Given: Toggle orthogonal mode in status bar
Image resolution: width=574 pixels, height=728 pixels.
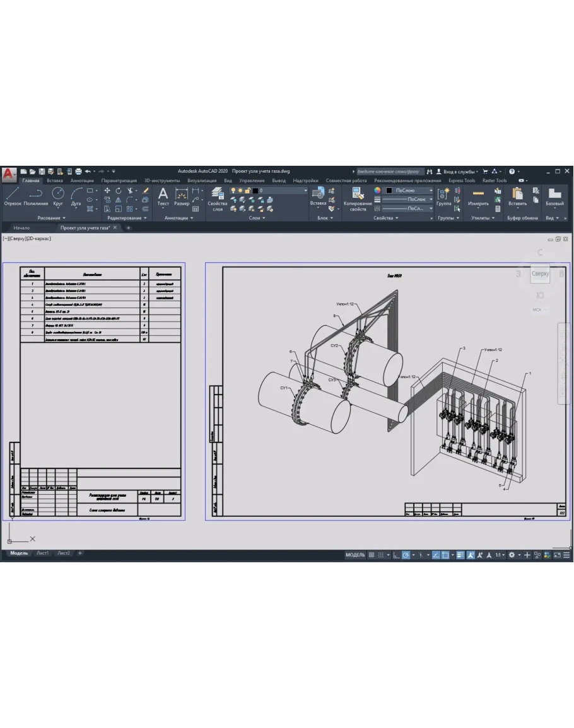Looking at the screenshot, I should coord(395,555).
